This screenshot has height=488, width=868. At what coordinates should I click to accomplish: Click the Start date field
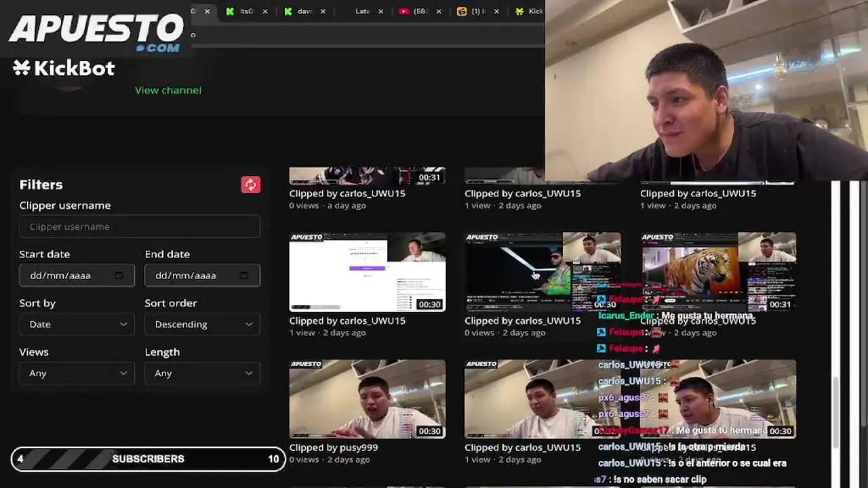[x=77, y=275]
